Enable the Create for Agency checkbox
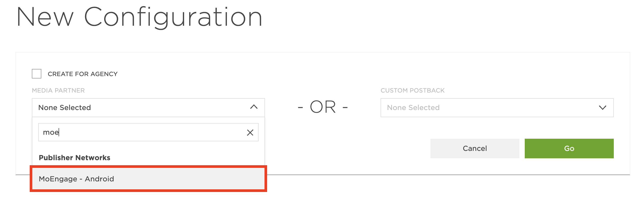The image size is (644, 201). (x=37, y=74)
